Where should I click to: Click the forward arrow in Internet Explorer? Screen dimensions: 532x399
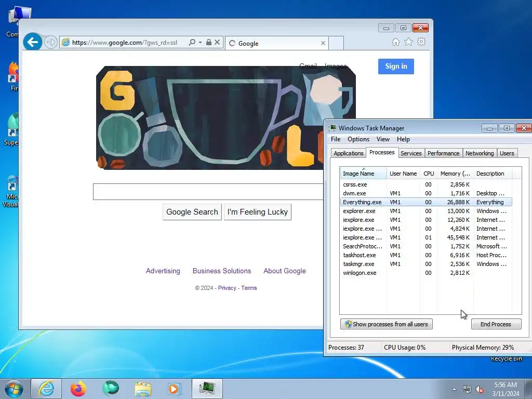[50, 43]
